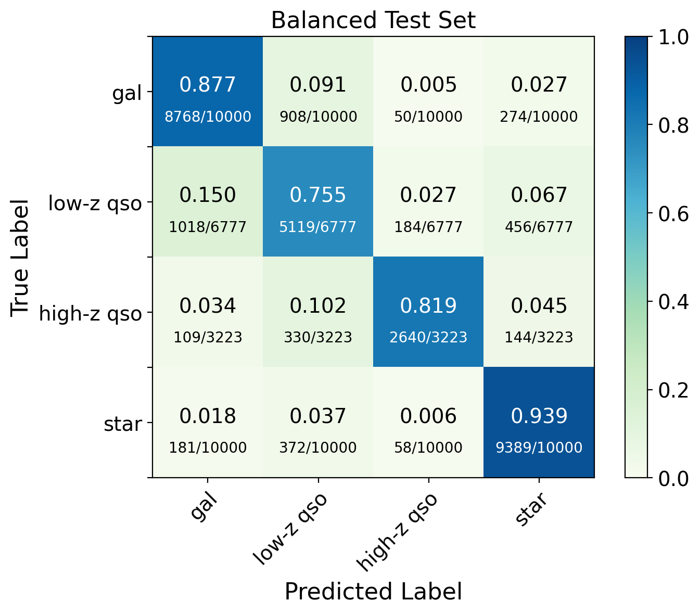
Task: Select the 0.755 low-z qso diagonal cell
Action: (318, 202)
